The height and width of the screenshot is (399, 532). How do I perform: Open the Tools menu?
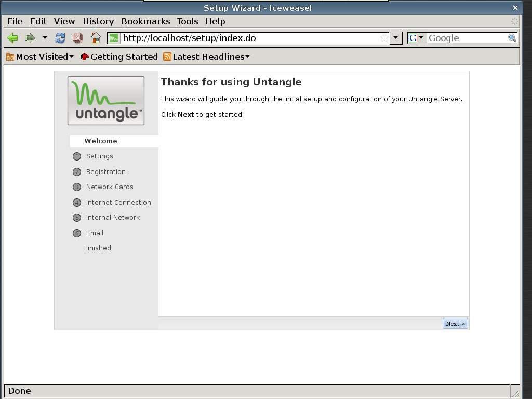[187, 21]
